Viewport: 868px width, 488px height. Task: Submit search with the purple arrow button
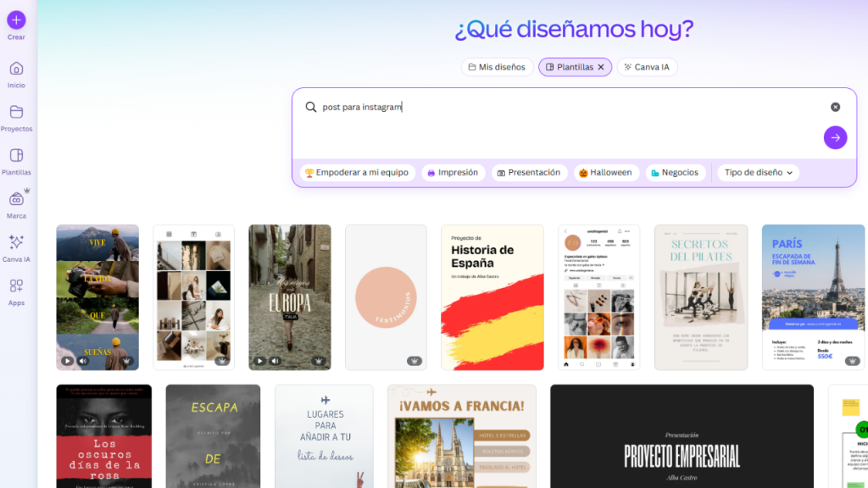835,137
